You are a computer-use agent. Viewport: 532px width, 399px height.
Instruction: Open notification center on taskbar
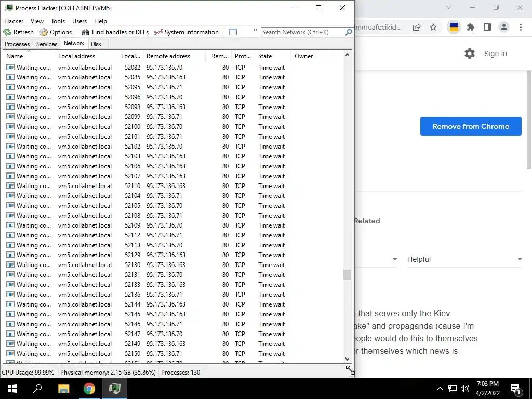(515, 389)
